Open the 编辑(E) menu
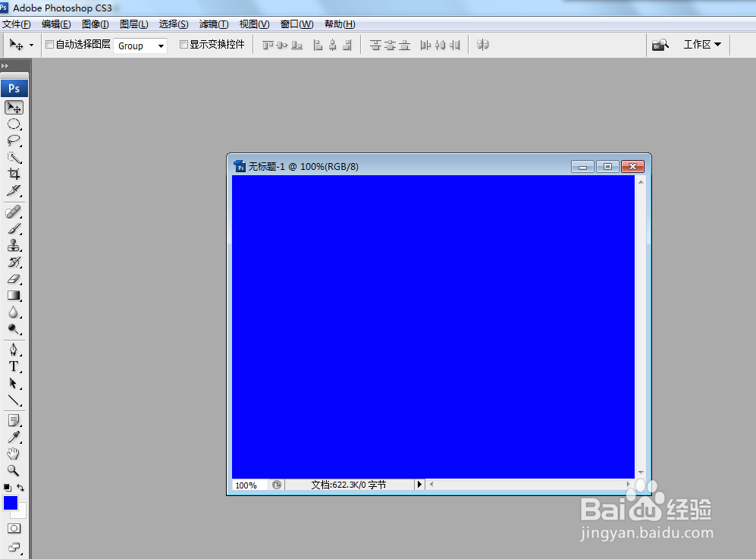The height and width of the screenshot is (559, 756). 56,24
